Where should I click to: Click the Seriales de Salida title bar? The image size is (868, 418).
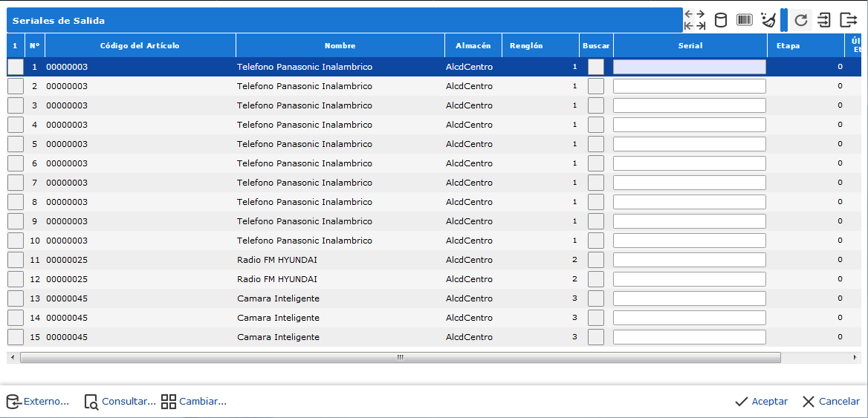[344, 21]
